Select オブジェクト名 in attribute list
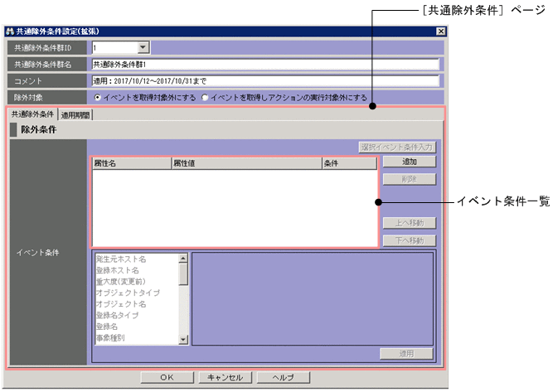The height and width of the screenshot is (392, 553). (x=120, y=304)
